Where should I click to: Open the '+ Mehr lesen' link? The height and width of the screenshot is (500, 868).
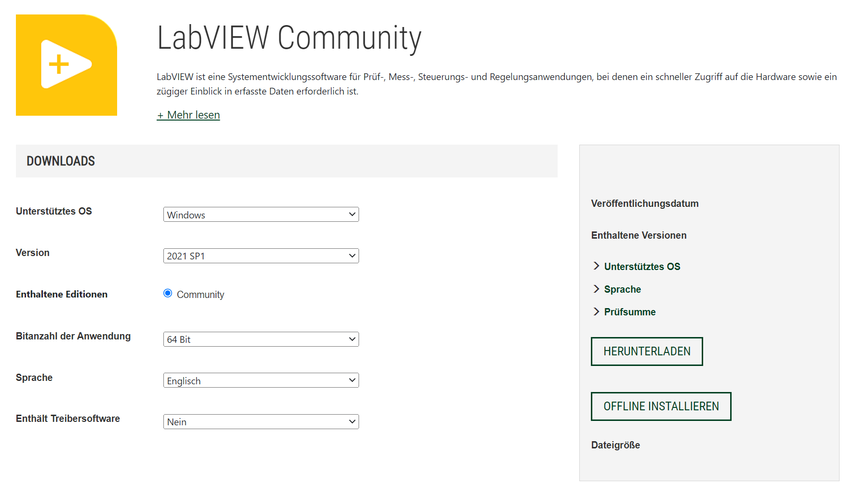click(x=188, y=115)
